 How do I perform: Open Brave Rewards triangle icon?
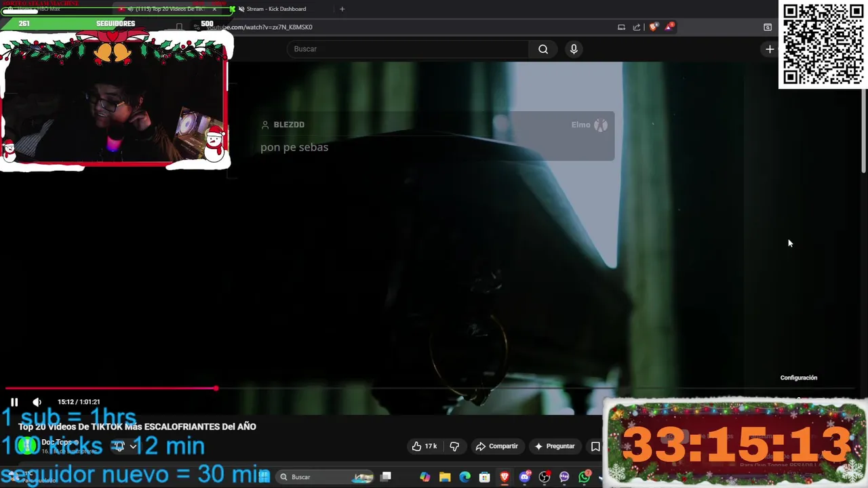point(669,27)
